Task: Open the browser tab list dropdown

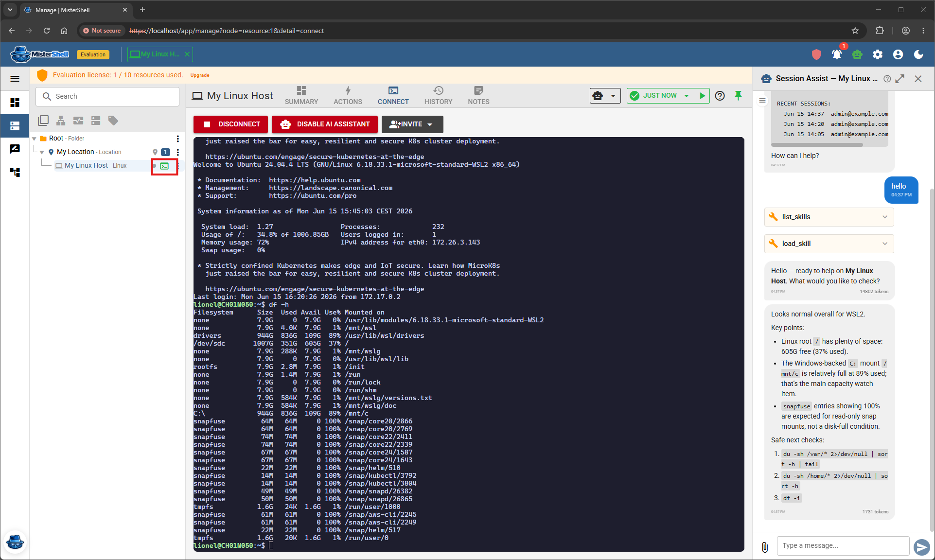Action: click(10, 10)
